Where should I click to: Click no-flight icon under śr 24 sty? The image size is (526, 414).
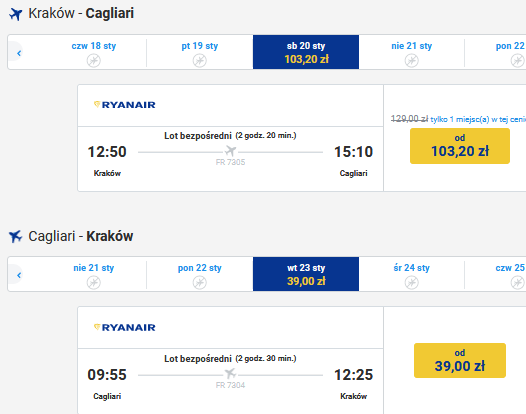tap(412, 282)
